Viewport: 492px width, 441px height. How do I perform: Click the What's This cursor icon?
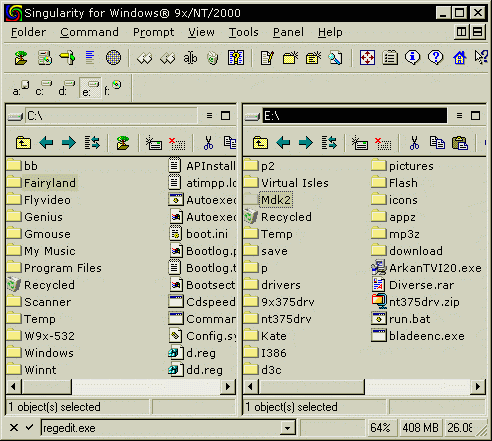481,58
